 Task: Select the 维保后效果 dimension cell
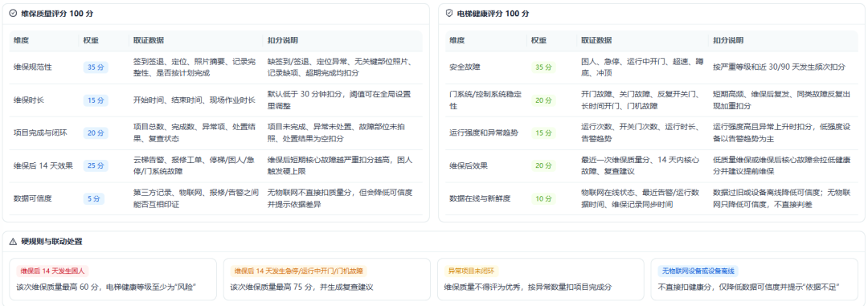coord(469,165)
